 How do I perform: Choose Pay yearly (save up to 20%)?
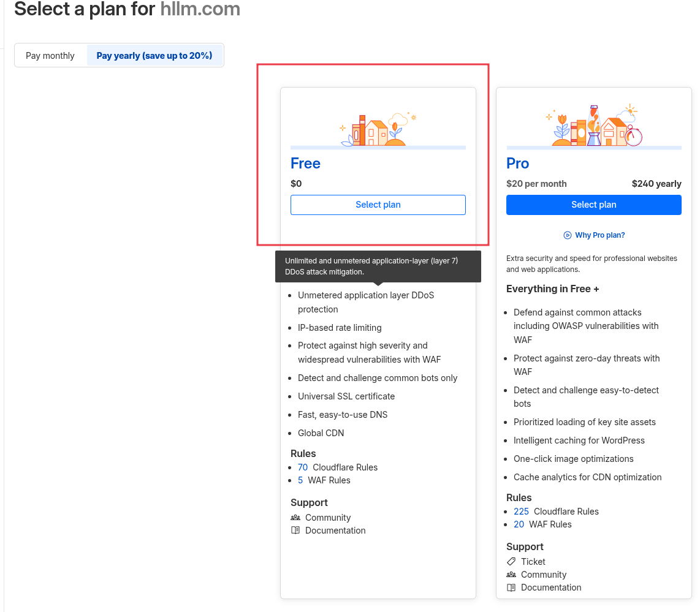(x=154, y=56)
